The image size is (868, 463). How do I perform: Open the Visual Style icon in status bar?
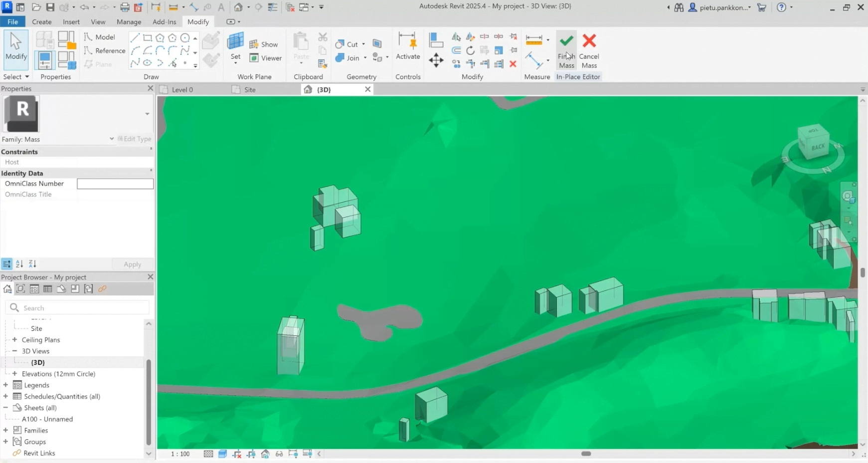coord(222,454)
